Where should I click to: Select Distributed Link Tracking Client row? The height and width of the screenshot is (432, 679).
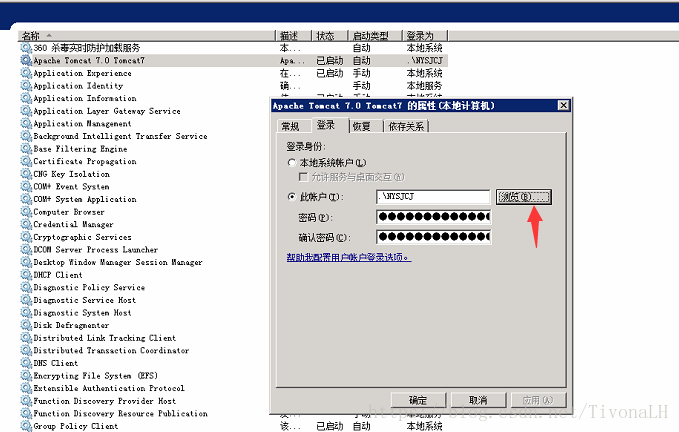[x=105, y=338]
